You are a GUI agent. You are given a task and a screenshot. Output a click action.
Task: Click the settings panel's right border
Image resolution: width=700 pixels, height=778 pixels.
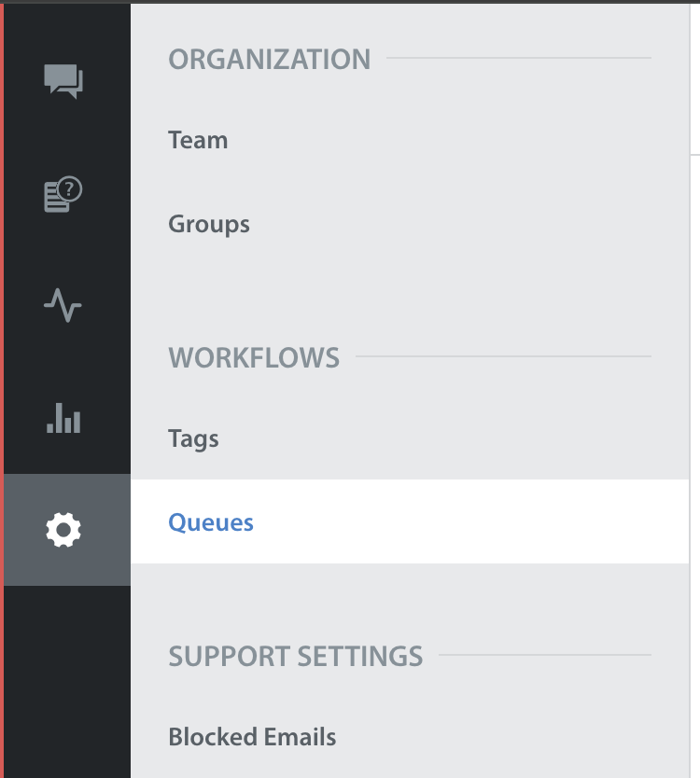click(x=690, y=391)
